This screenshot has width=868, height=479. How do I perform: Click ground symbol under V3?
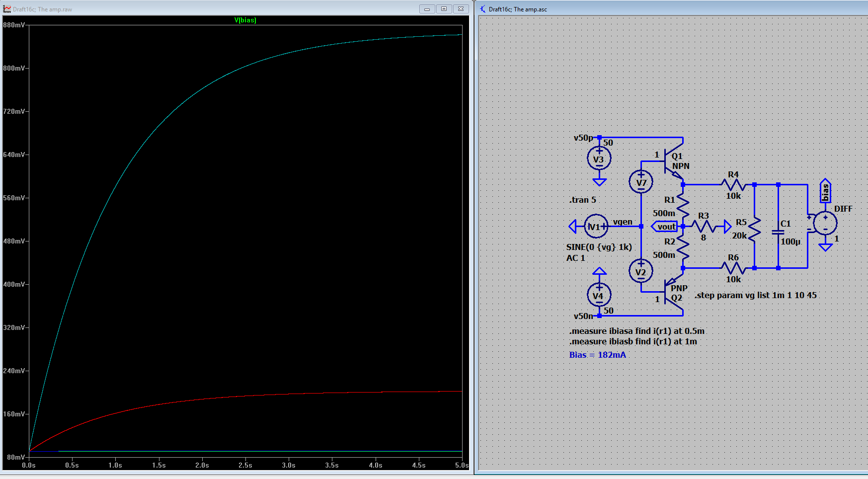[x=599, y=182]
